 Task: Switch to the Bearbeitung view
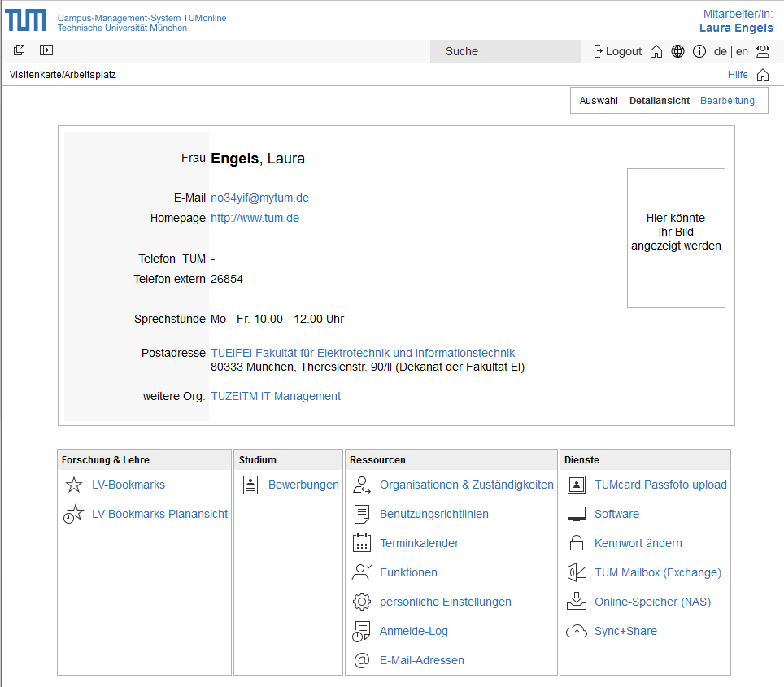(x=727, y=101)
